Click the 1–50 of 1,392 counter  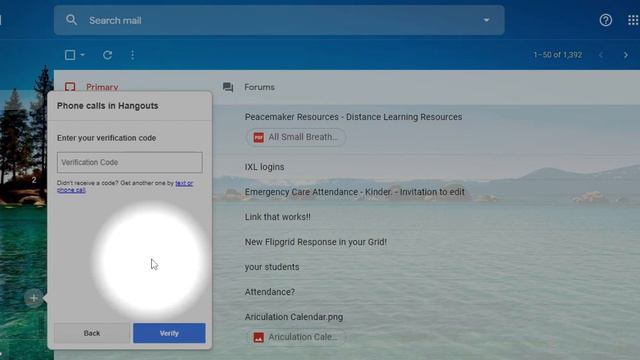558,55
